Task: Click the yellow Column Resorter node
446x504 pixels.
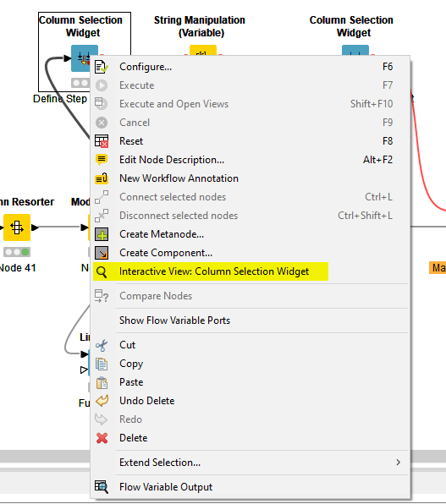Action: [x=17, y=227]
